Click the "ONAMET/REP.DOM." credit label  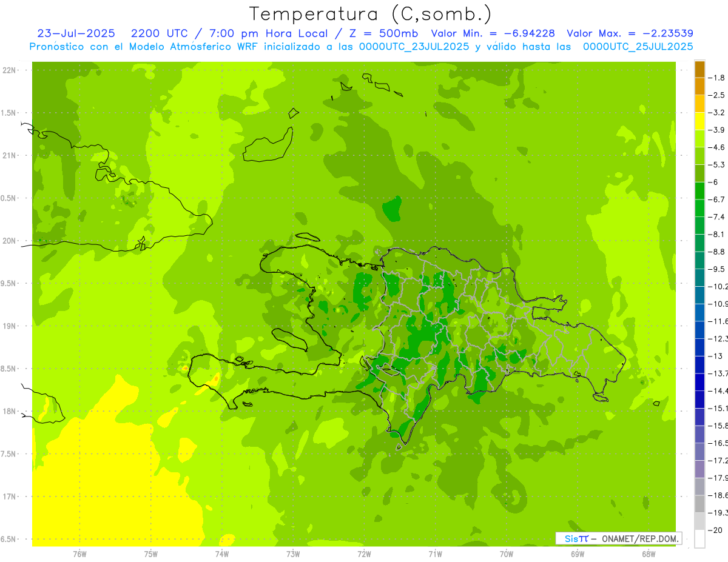click(641, 538)
